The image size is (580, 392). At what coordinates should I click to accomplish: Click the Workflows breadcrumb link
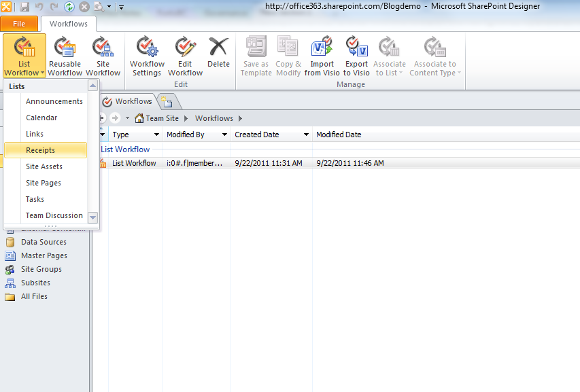pyautogui.click(x=214, y=118)
